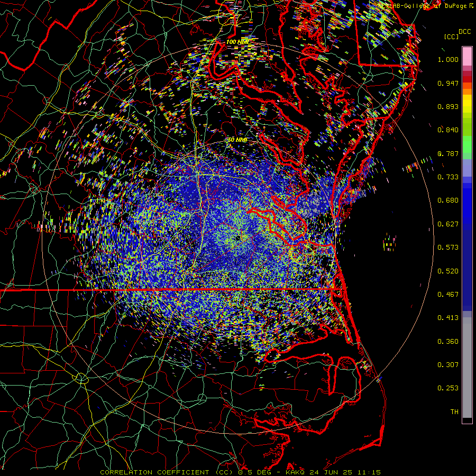Select the 0.360 scale value
Viewport: 476px width, 476px height.
tap(448, 342)
